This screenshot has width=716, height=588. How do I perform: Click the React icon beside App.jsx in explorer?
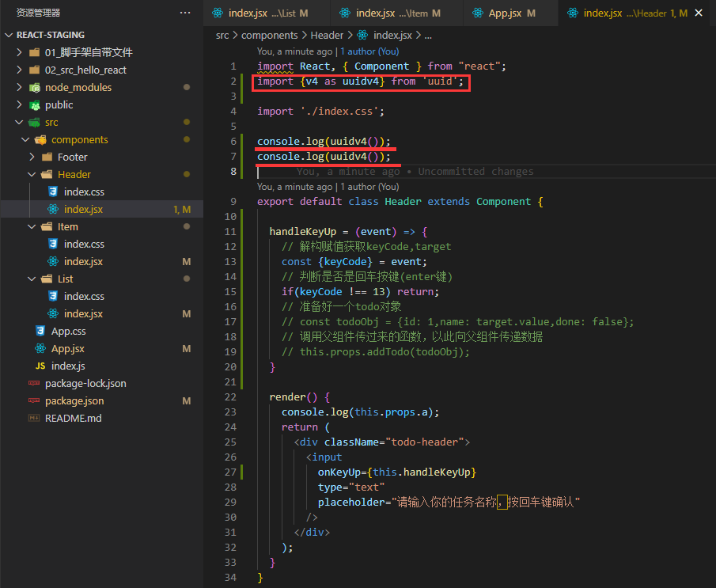(40, 348)
